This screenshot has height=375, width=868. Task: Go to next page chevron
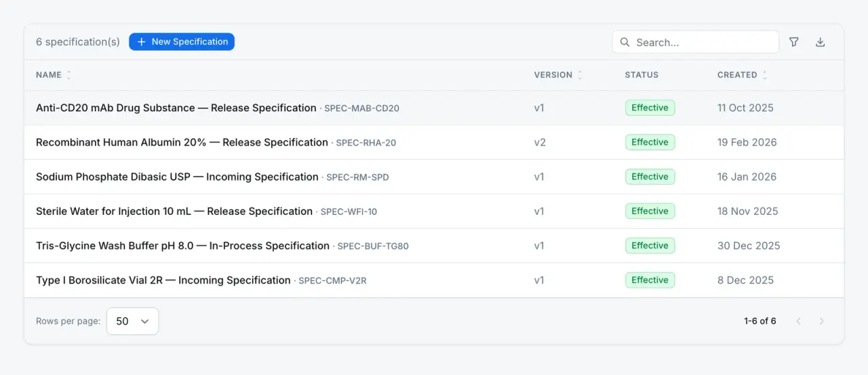(x=822, y=321)
